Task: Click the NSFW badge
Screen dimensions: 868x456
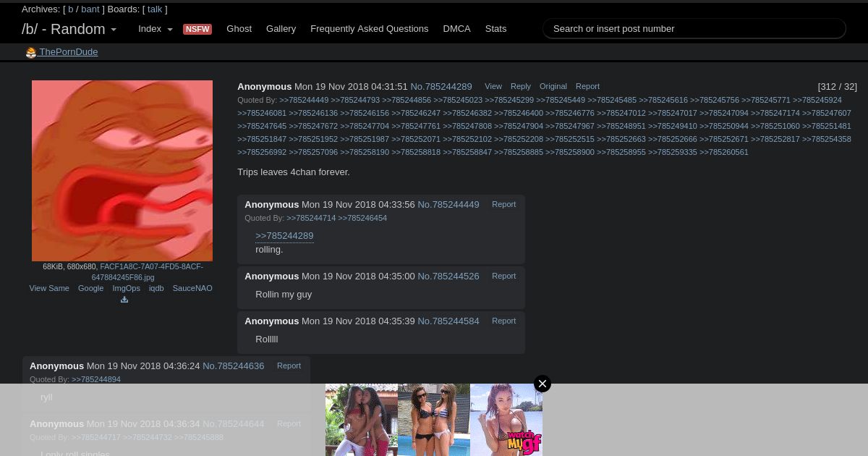Action: click(197, 29)
